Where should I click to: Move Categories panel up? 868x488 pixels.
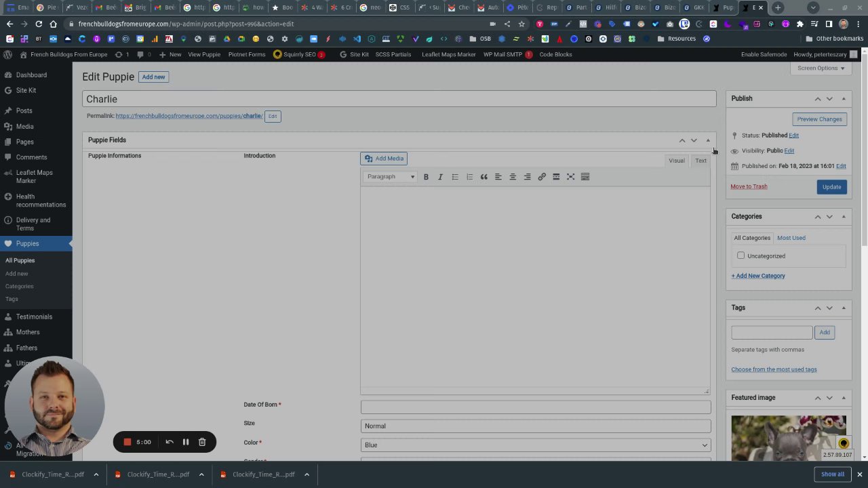pyautogui.click(x=818, y=217)
